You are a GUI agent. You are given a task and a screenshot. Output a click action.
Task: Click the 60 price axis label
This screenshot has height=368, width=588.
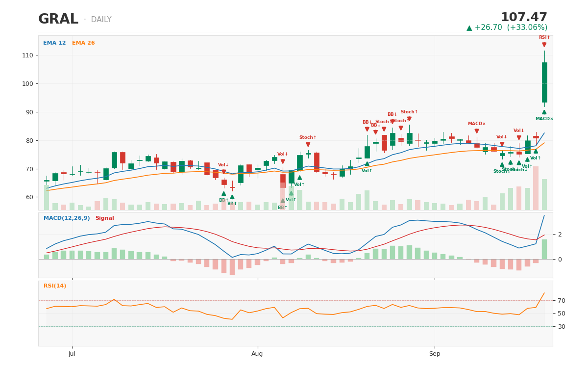point(29,197)
